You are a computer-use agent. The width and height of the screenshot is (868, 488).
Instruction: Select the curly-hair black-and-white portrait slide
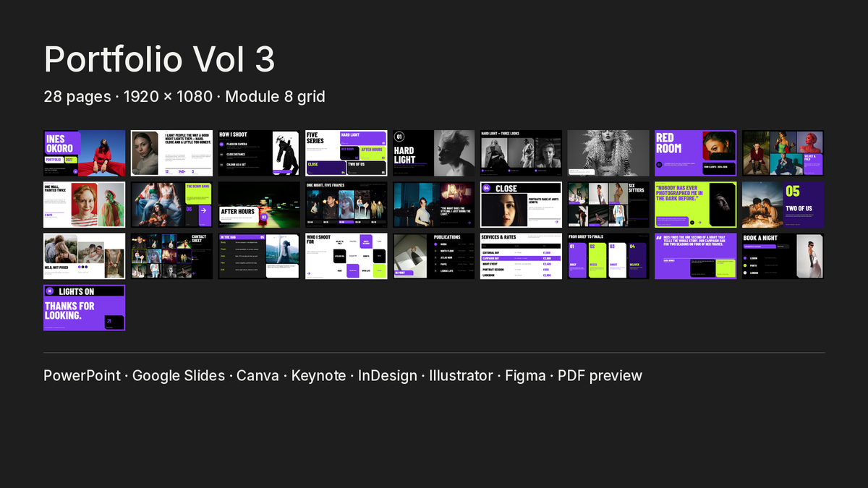(609, 153)
